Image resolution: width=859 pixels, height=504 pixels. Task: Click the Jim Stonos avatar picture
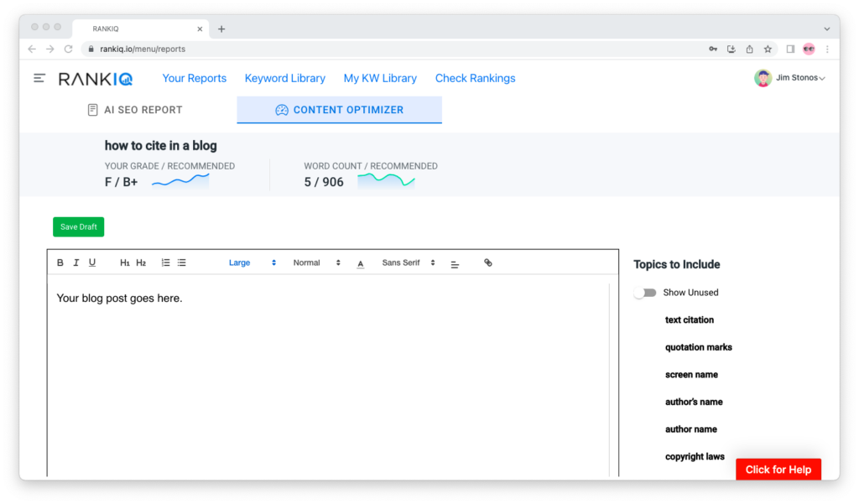point(763,78)
